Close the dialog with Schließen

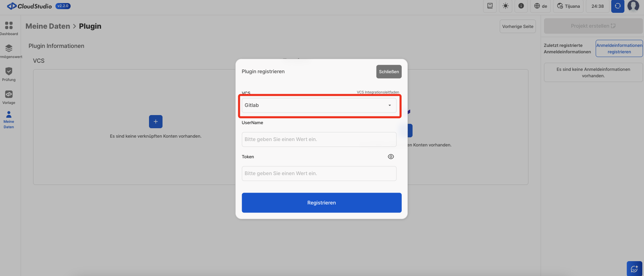click(389, 72)
